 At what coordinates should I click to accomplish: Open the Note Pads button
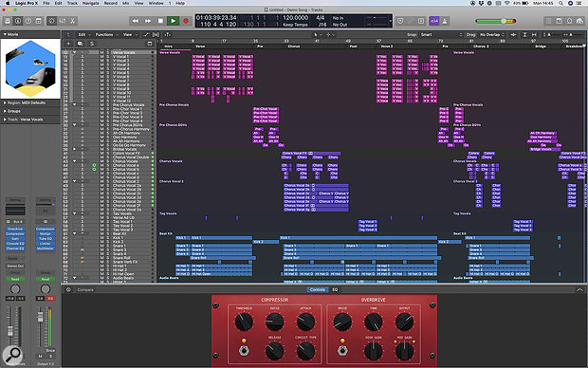[x=560, y=21]
